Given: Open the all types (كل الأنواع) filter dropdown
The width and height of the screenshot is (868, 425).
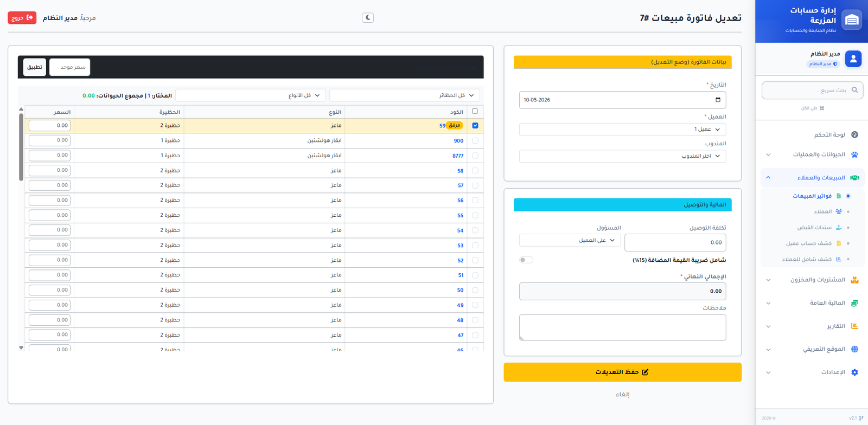Looking at the screenshot, I should pyautogui.click(x=251, y=95).
